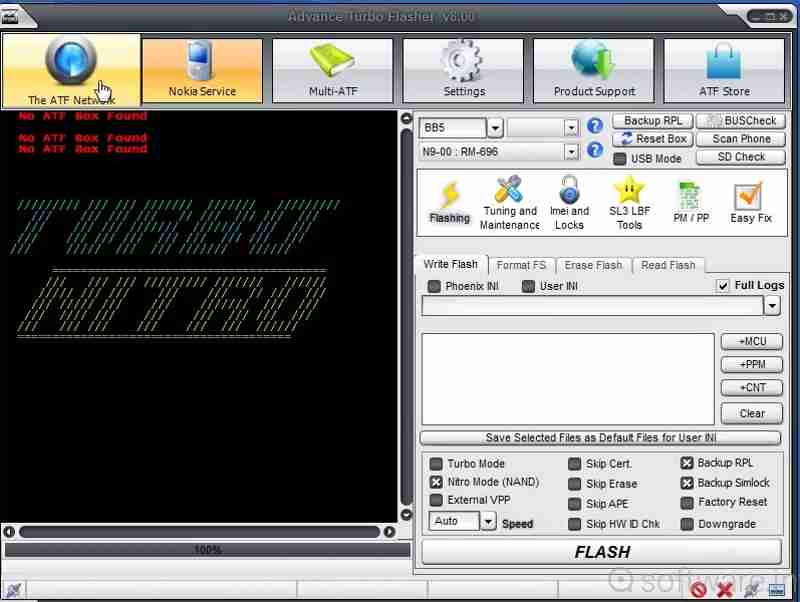
Task: Click log scroll-down round arrow icon
Action: coord(406,514)
